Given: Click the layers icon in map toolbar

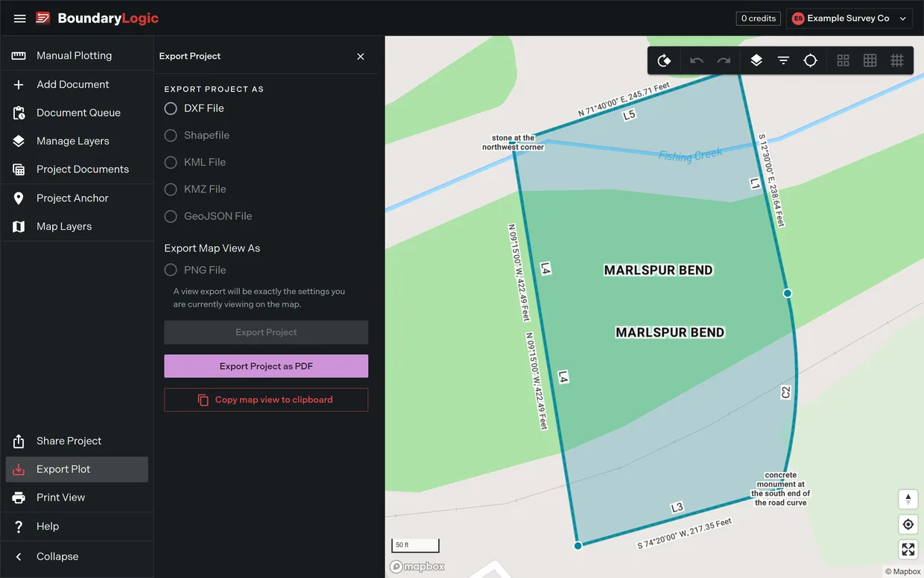Looking at the screenshot, I should click(x=756, y=60).
